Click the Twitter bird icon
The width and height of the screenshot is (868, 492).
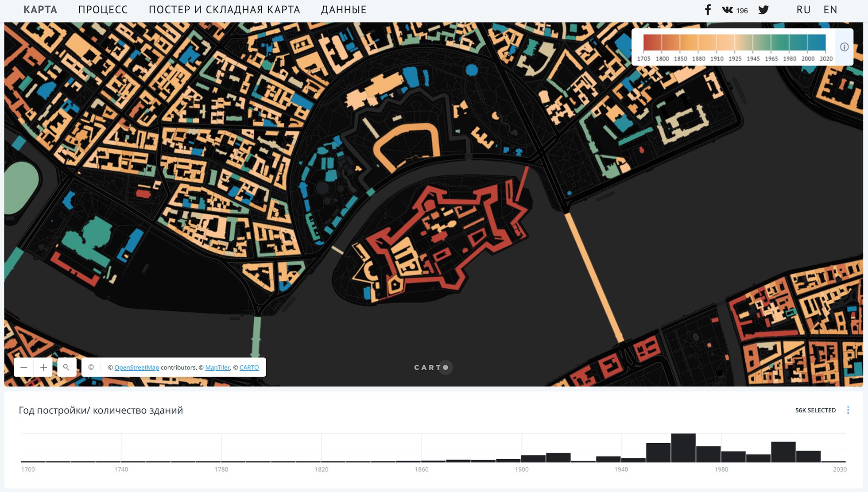coord(763,10)
